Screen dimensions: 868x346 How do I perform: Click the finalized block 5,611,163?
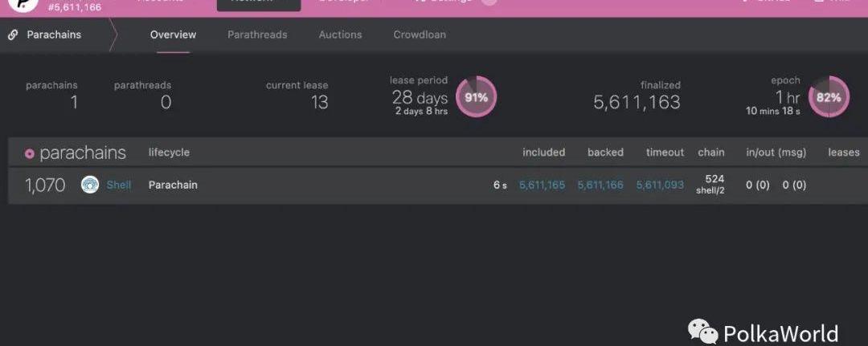[637, 102]
